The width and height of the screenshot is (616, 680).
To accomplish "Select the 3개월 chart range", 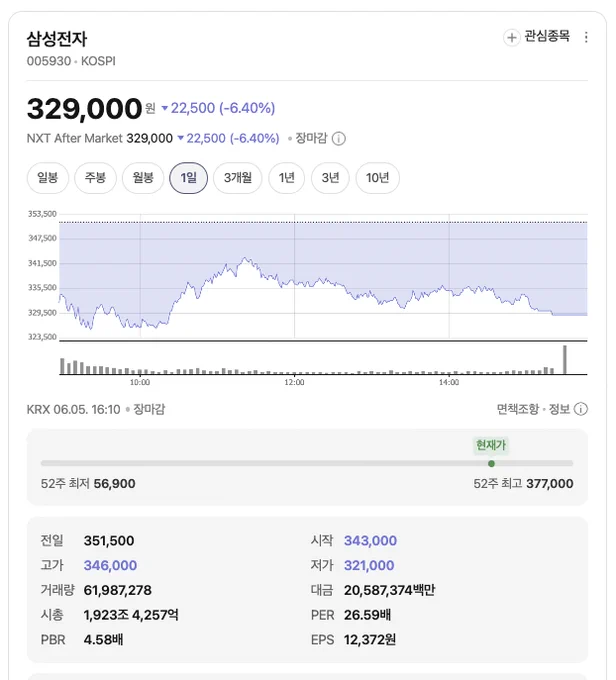I will click(238, 178).
